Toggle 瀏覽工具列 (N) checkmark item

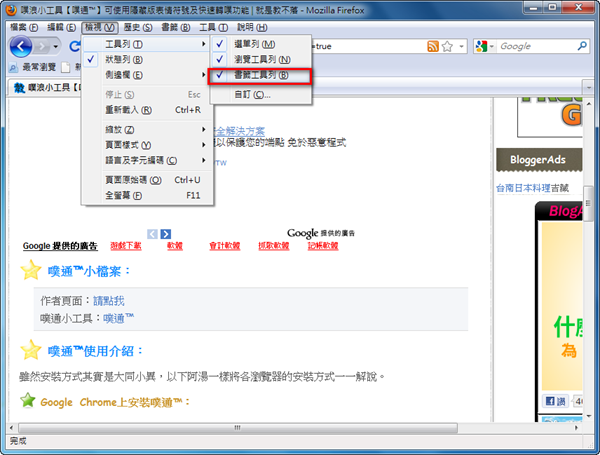coord(260,59)
